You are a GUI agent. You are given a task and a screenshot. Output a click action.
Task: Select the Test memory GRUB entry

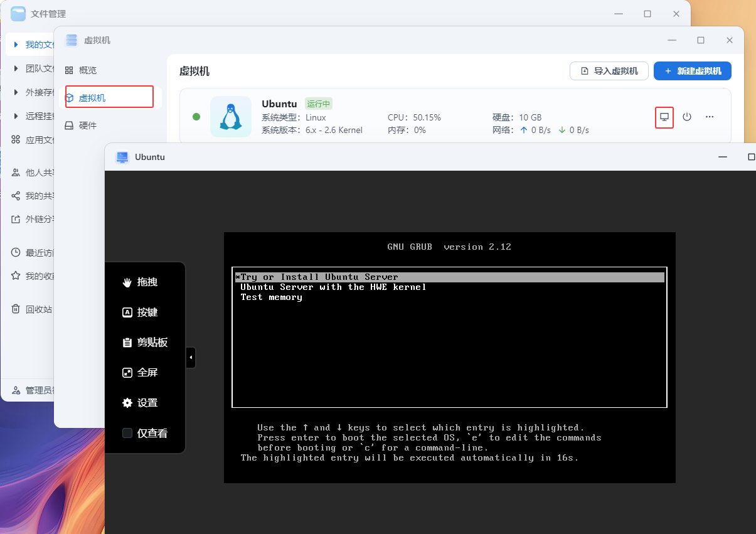coord(272,297)
